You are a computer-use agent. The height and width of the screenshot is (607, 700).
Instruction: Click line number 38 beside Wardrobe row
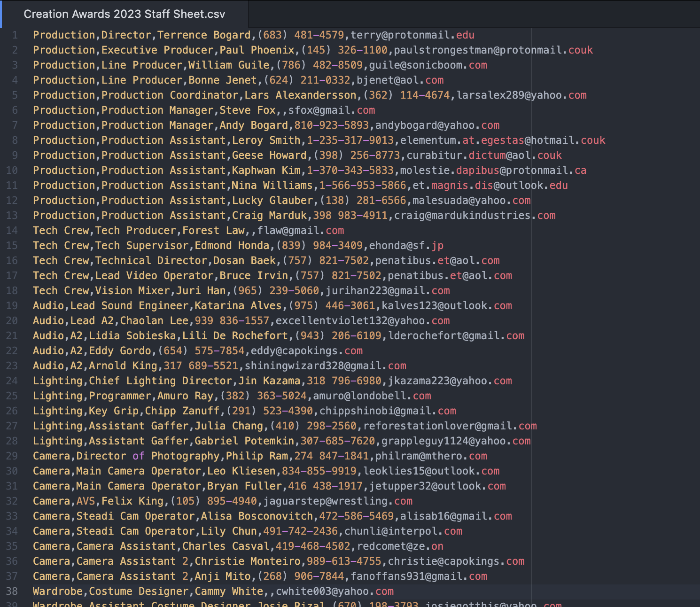click(x=12, y=591)
